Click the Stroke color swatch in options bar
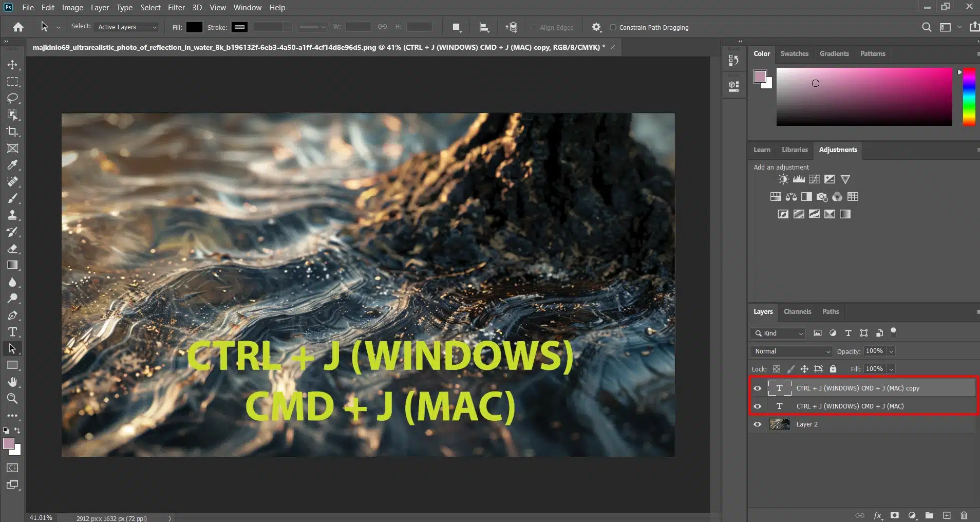This screenshot has height=522, width=980. tap(239, 27)
